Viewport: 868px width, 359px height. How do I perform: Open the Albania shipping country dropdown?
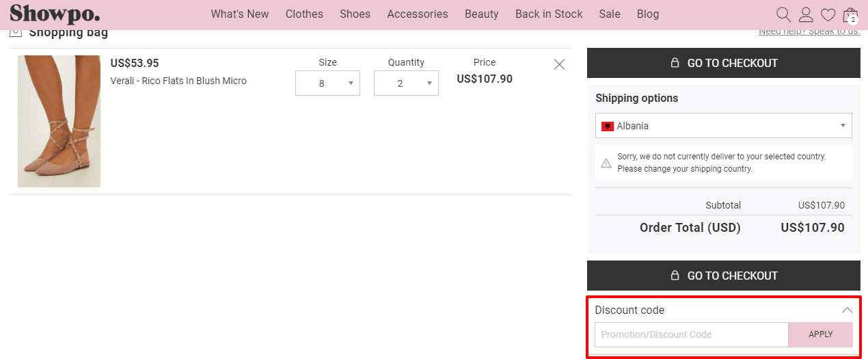[724, 126]
